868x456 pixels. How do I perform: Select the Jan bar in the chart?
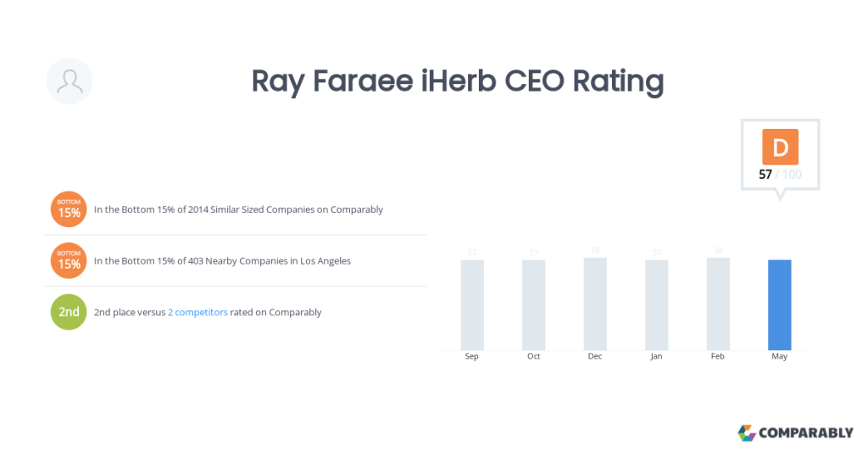tap(657, 305)
